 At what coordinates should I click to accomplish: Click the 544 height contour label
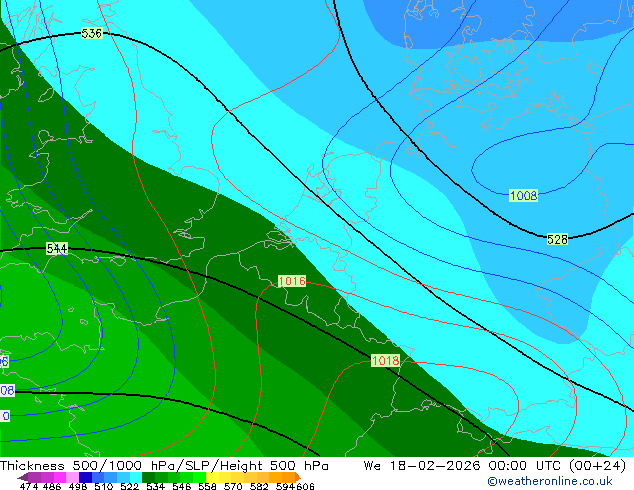[57, 248]
